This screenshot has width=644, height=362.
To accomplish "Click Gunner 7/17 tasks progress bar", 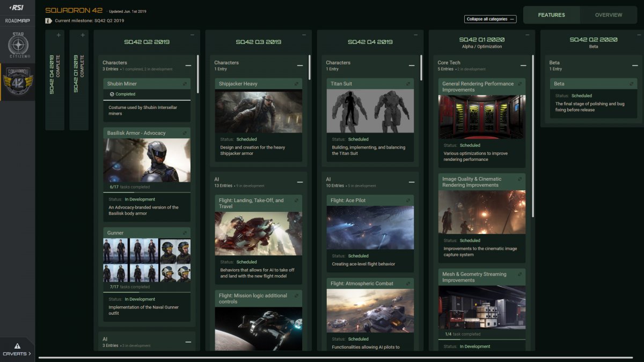I will (147, 292).
